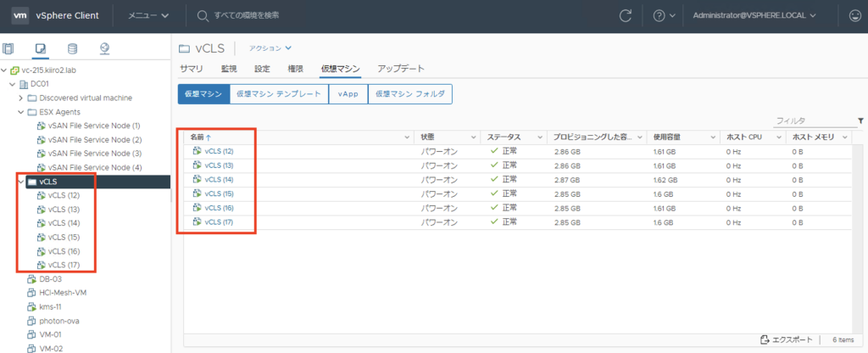This screenshot has width=868, height=353.
Task: Select HCI-Mesh-VM in the inventory tree
Action: click(63, 293)
